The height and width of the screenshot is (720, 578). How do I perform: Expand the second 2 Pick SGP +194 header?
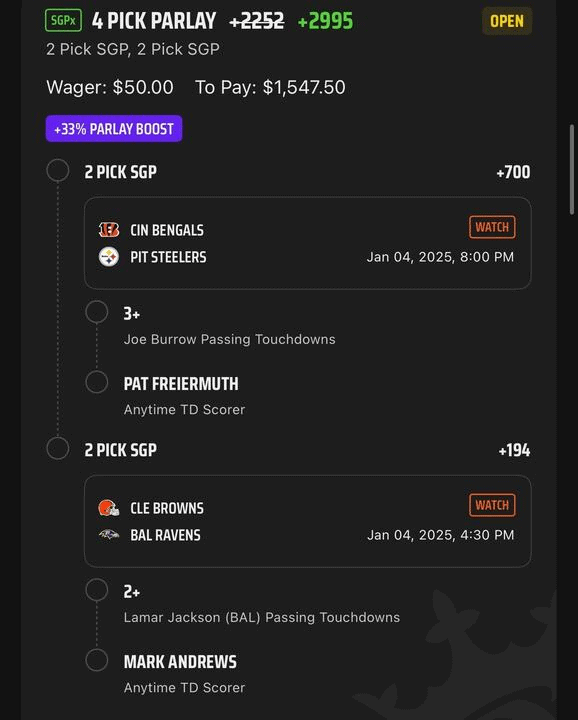click(x=307, y=450)
